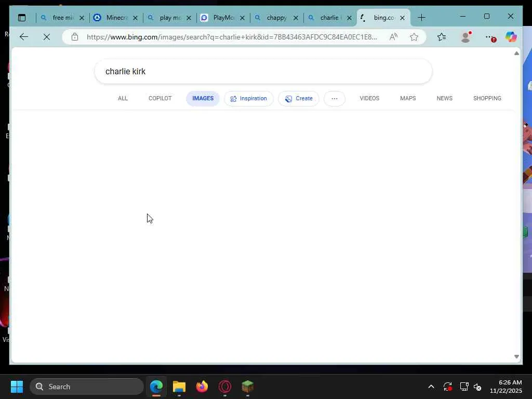The height and width of the screenshot is (399, 532).
Task: Go back to the previous page
Action: (24, 37)
